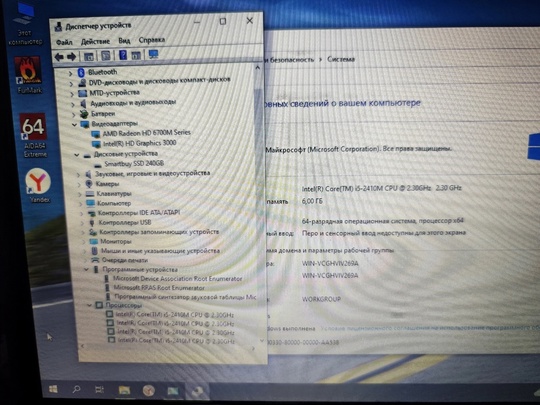540x405 pixels.
Task: Select first Intel Core i5-2410M processor entry
Action: [175, 314]
